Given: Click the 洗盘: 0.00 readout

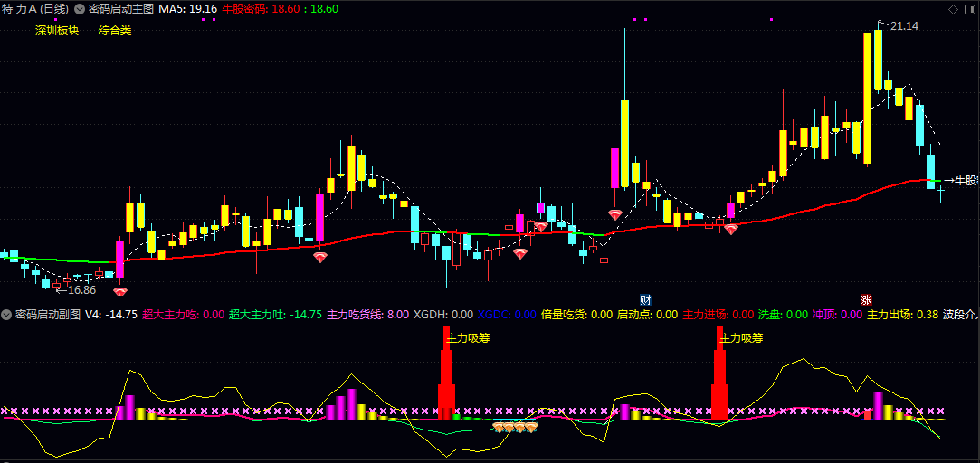Looking at the screenshot, I should pyautogui.click(x=783, y=315).
